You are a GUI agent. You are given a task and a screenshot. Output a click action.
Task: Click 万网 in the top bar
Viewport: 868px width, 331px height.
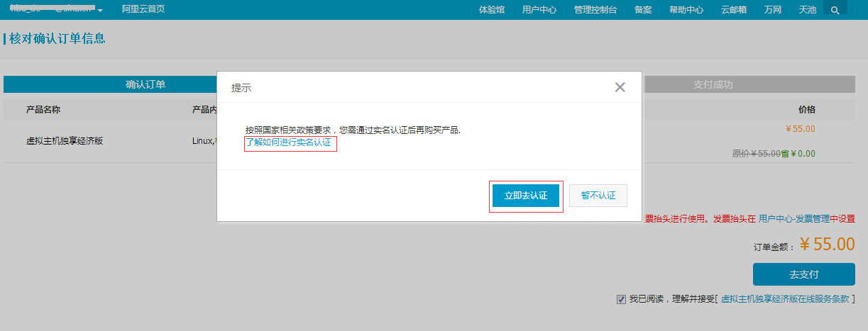[x=773, y=10]
